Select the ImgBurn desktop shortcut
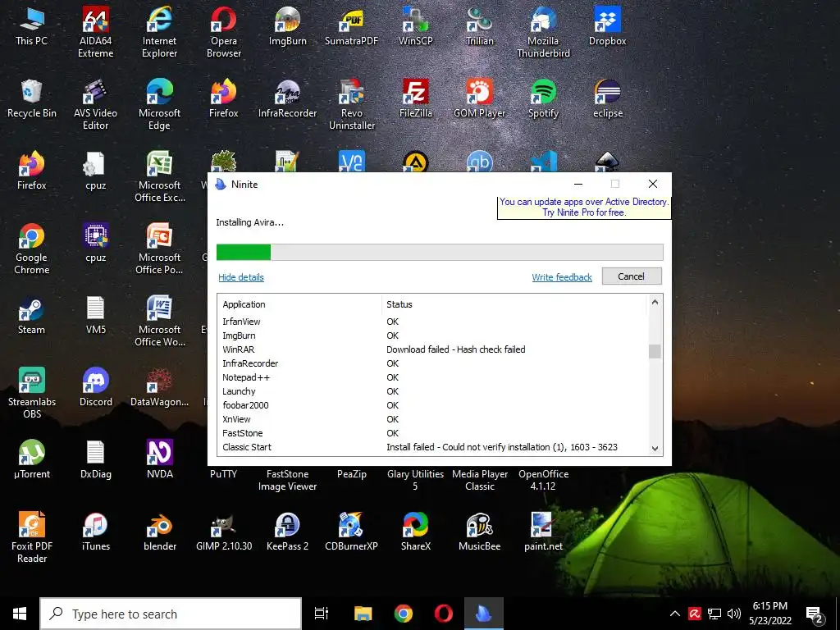The height and width of the screenshot is (630, 840). pos(288,27)
